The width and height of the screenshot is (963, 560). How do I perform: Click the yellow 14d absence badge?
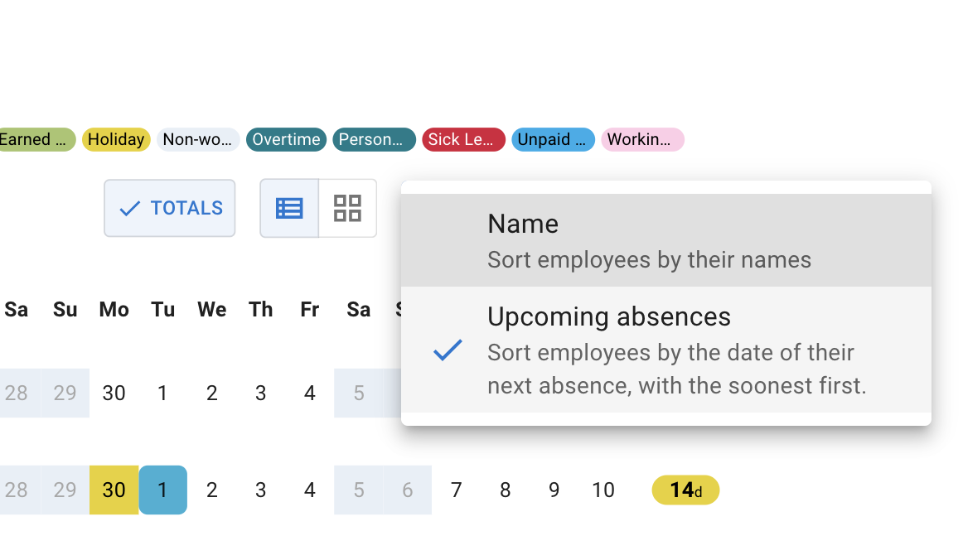coord(685,490)
